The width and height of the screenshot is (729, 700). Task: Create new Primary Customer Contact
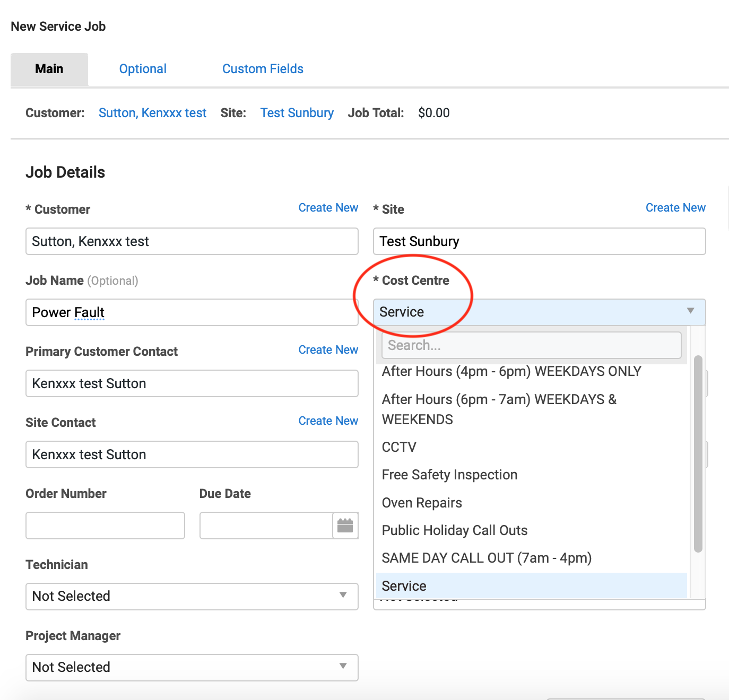coord(328,350)
